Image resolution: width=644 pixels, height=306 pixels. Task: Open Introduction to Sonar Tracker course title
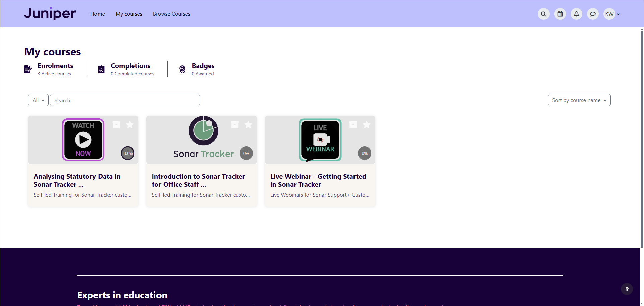click(198, 180)
